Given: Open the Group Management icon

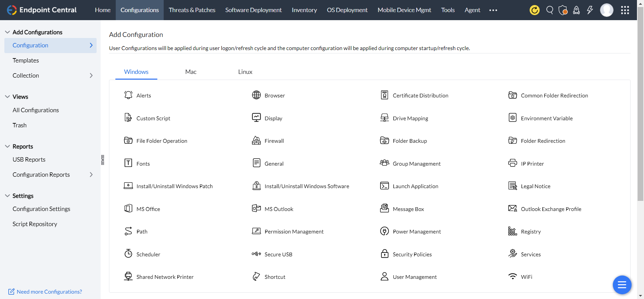Looking at the screenshot, I should click(384, 163).
